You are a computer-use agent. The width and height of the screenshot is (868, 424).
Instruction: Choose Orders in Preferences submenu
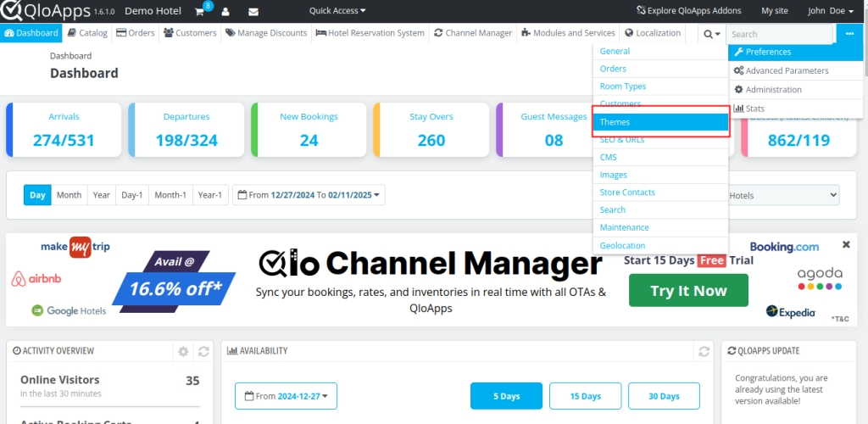660,69
